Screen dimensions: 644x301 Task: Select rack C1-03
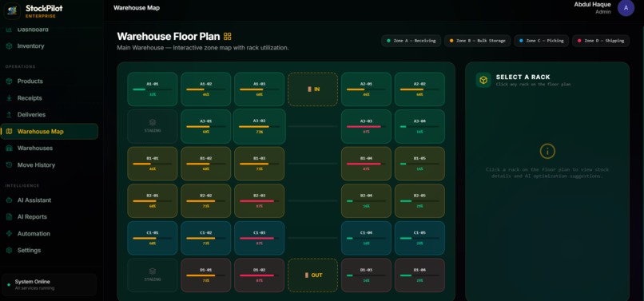tap(259, 238)
